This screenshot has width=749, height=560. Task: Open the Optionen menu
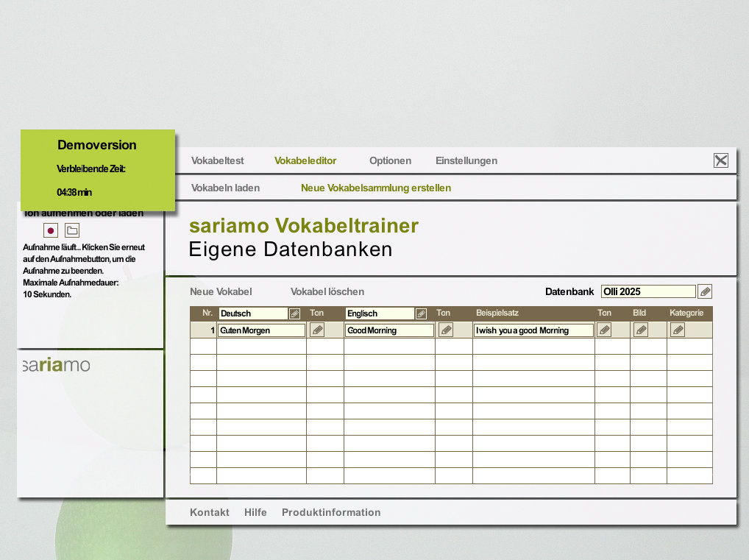[x=390, y=160]
